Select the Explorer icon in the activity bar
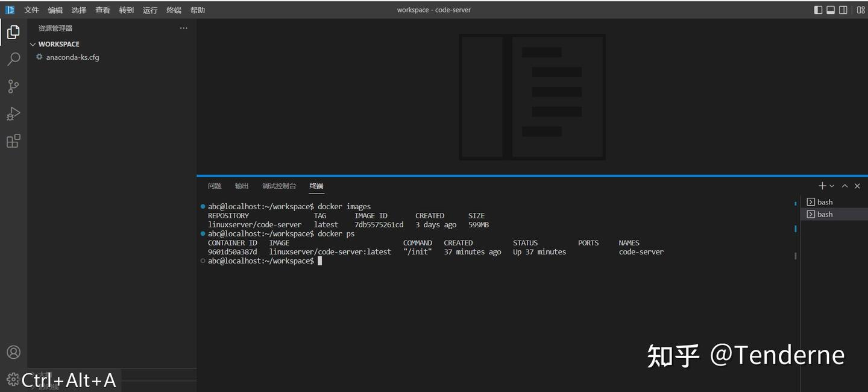 click(x=13, y=31)
